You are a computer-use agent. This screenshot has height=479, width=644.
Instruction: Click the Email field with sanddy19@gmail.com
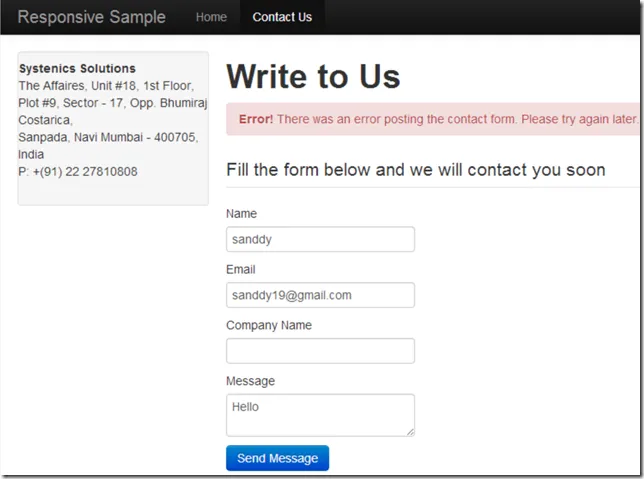(x=320, y=295)
